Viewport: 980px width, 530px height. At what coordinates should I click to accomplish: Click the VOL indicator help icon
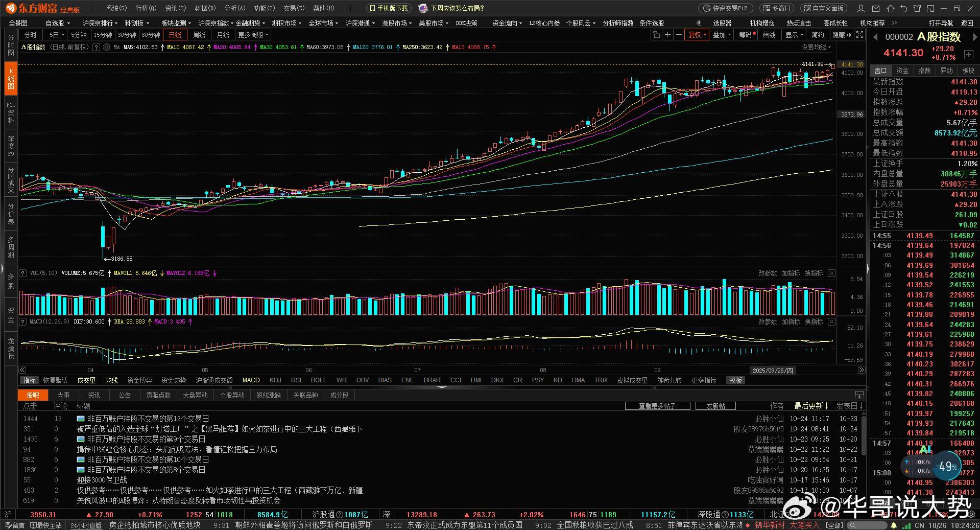coord(22,273)
